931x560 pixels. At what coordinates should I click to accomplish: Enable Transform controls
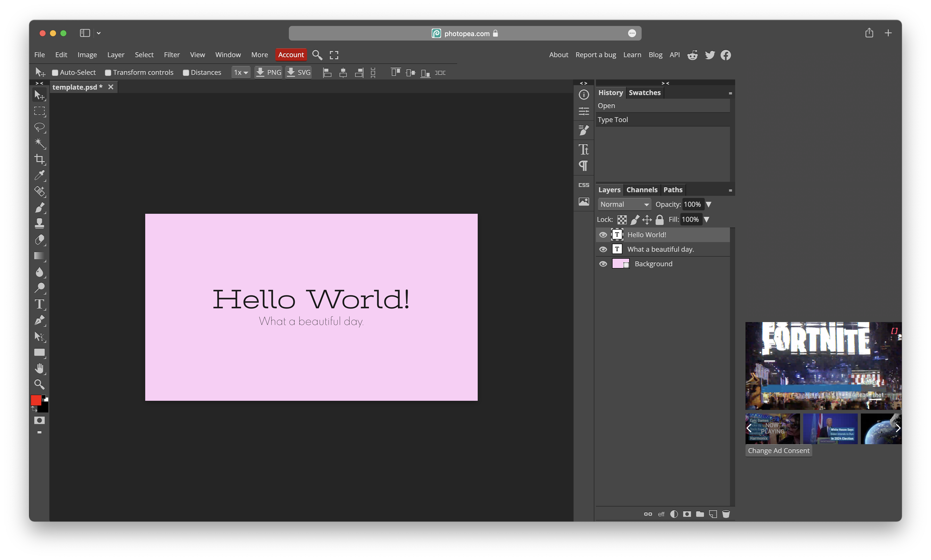[x=108, y=72]
